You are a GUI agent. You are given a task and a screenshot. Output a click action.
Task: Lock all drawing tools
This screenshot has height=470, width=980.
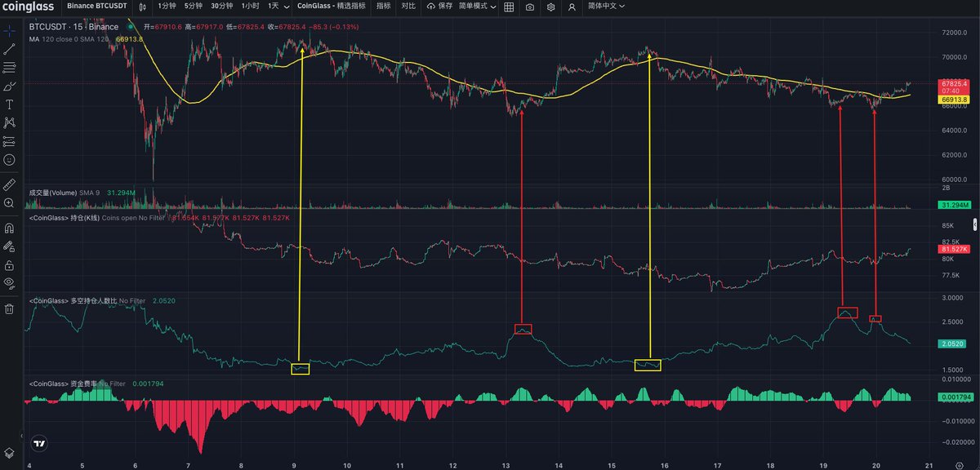(x=9, y=264)
